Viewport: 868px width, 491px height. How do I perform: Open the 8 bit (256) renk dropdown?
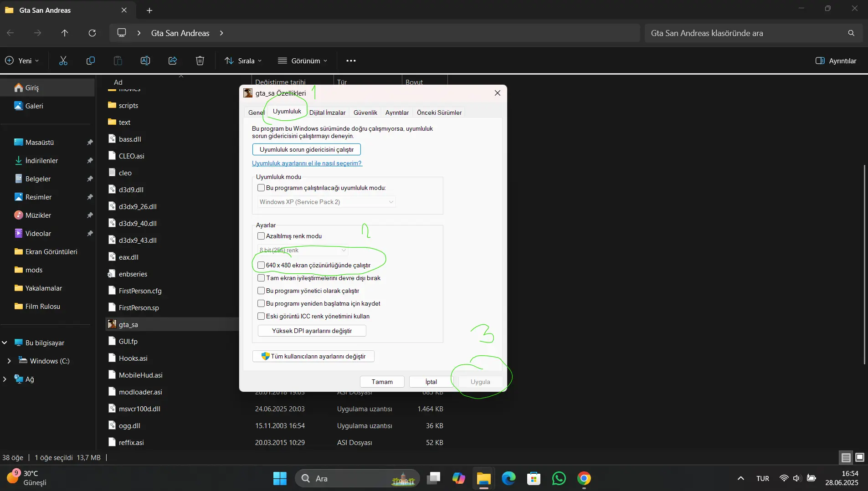pyautogui.click(x=303, y=250)
